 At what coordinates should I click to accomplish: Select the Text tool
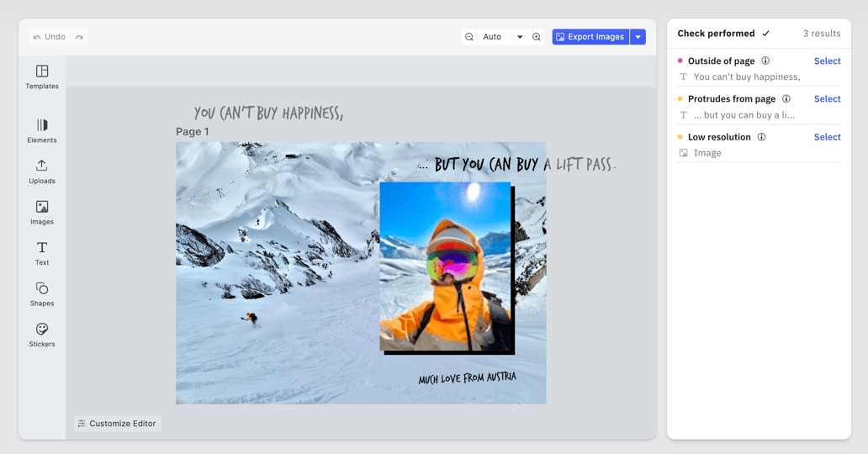pyautogui.click(x=42, y=253)
